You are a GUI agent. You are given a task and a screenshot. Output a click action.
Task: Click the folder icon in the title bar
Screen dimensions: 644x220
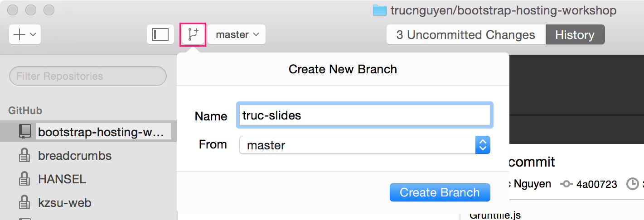tap(379, 10)
